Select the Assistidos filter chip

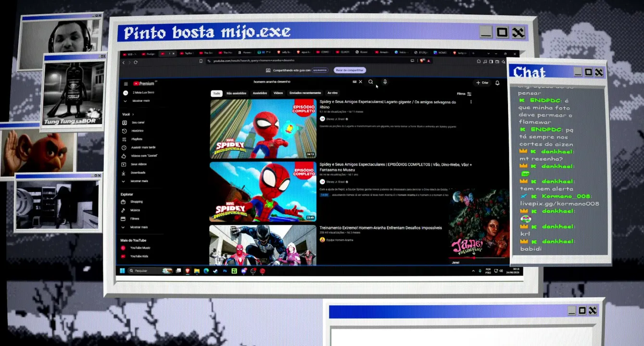(x=260, y=93)
